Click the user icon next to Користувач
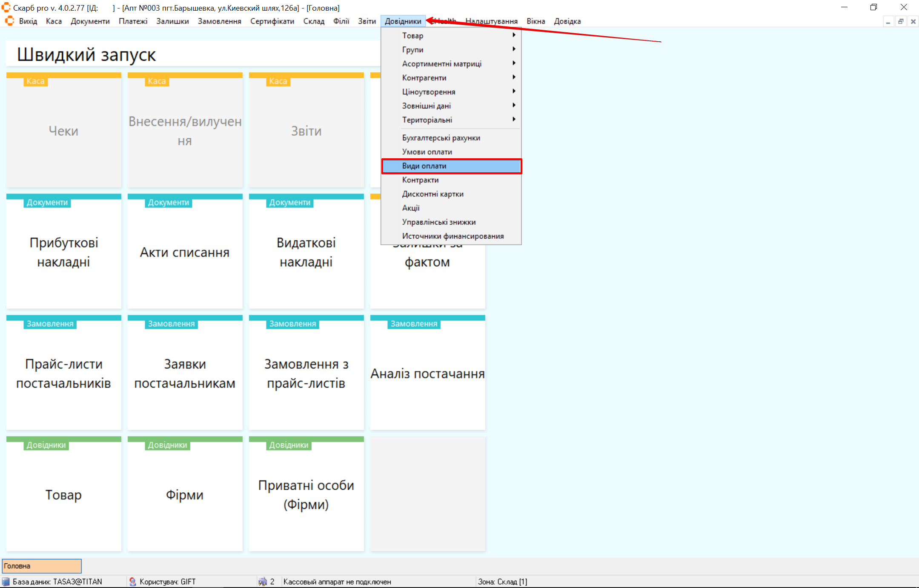This screenshot has height=588, width=919. tap(132, 582)
